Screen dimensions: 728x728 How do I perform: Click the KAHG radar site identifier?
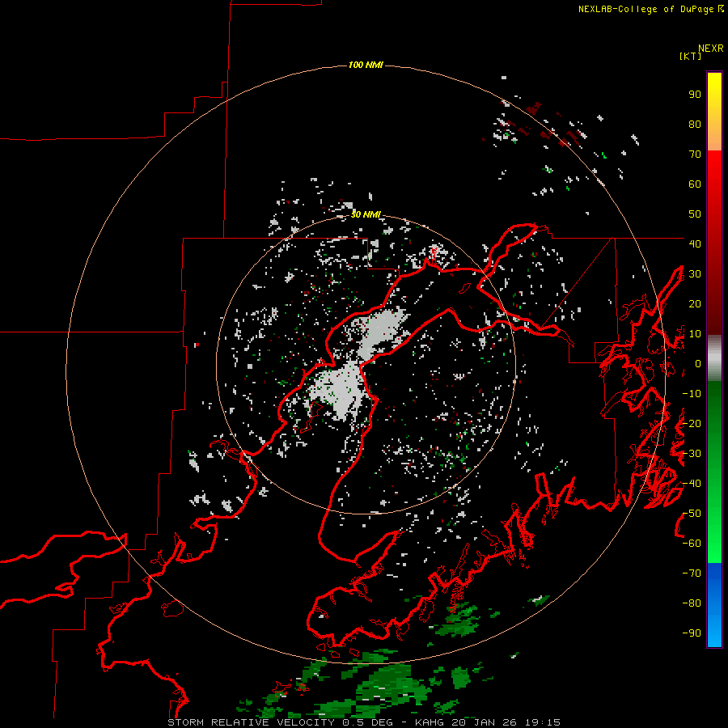431,722
